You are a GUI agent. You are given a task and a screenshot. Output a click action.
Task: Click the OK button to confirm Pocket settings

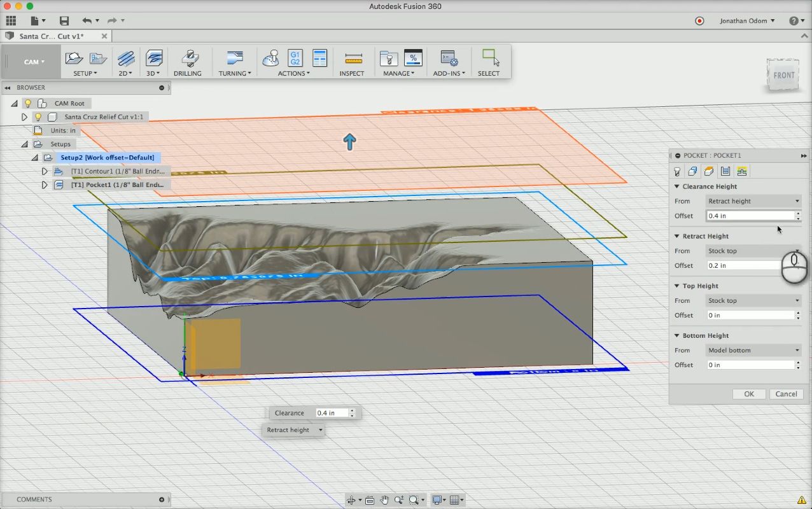748,393
